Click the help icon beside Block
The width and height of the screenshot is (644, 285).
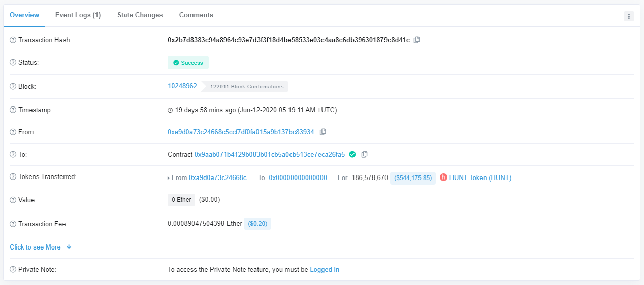click(13, 86)
